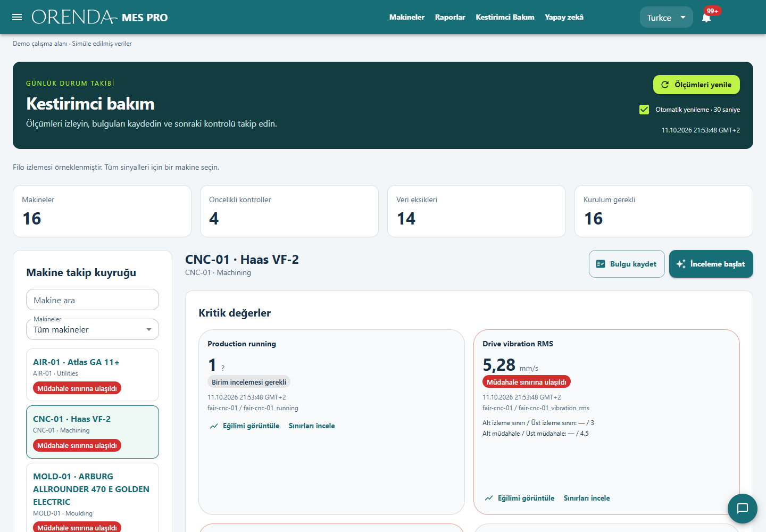Click the Öncelikli kontroller summary card
Screen dimensions: 766x532
pyautogui.click(x=289, y=211)
